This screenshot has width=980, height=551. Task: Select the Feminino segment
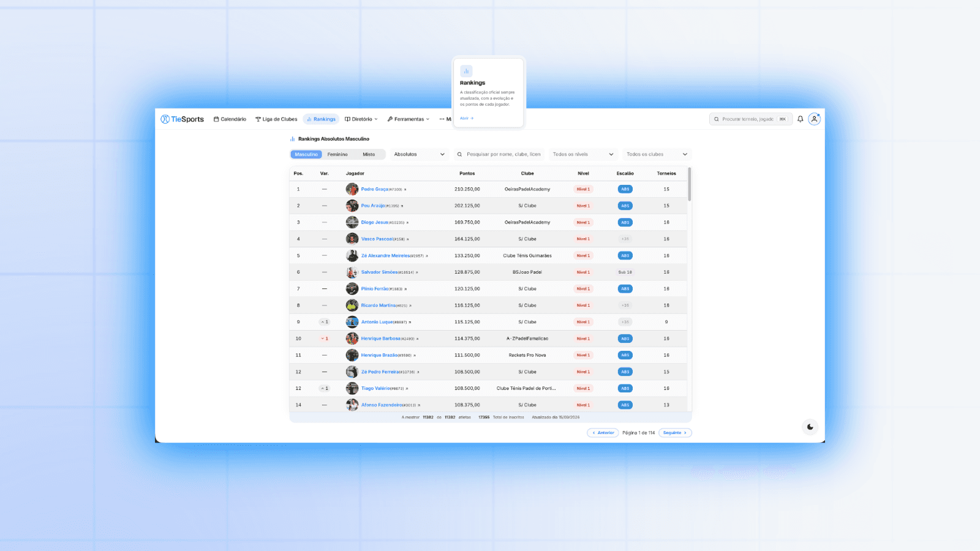point(337,154)
